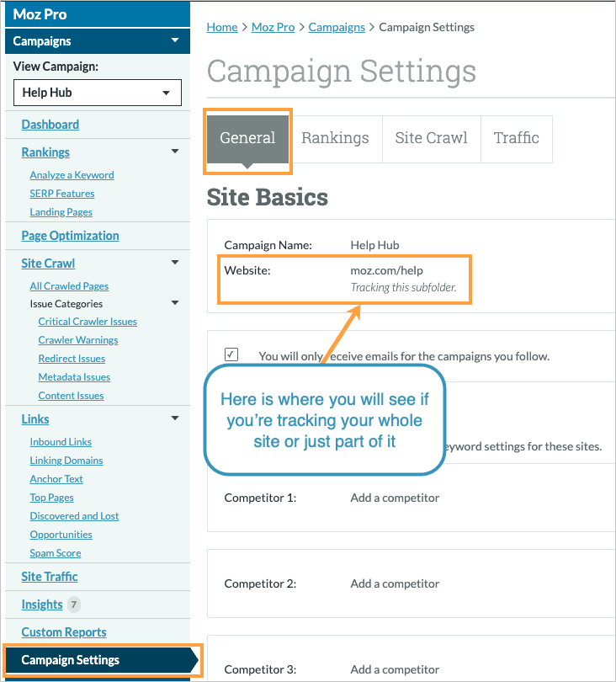Collapse the Links section arrow
Image resolution: width=616 pixels, height=682 pixels.
pos(175,419)
